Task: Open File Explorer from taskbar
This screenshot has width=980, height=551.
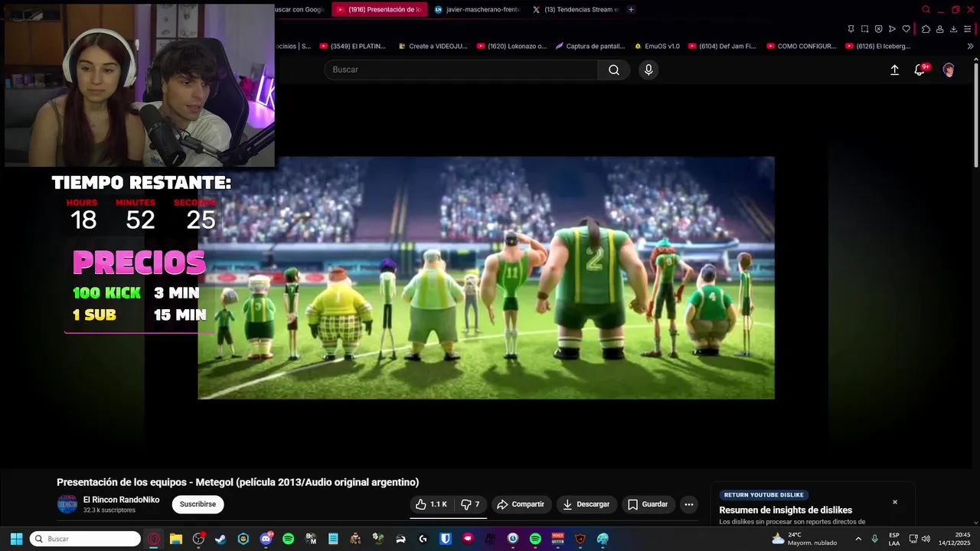Action: 176,539
